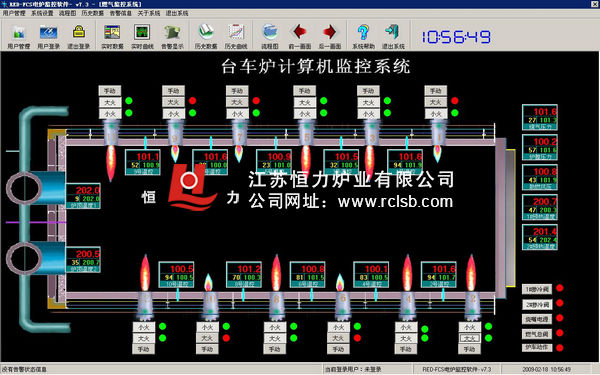
Task: Open the 告警显示 alarm display icon
Action: (172, 36)
